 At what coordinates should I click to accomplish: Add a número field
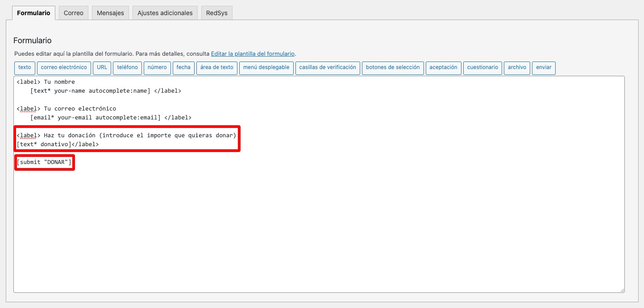(x=157, y=68)
